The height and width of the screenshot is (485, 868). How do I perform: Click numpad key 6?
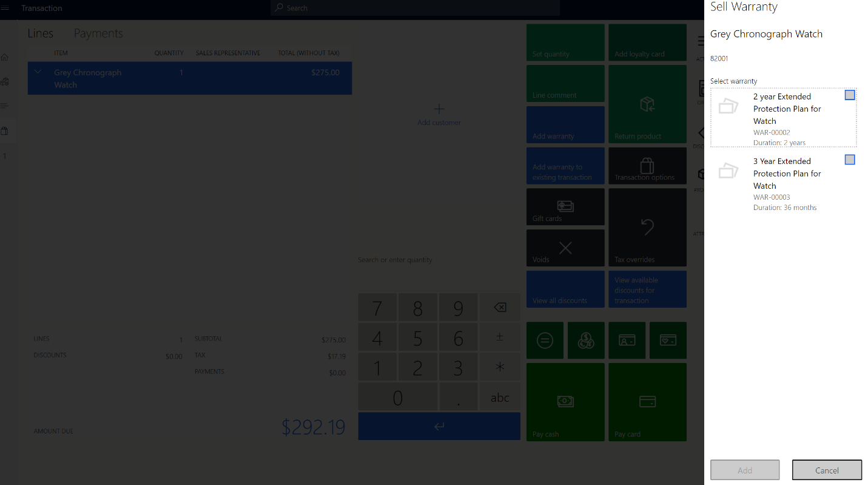tap(459, 337)
